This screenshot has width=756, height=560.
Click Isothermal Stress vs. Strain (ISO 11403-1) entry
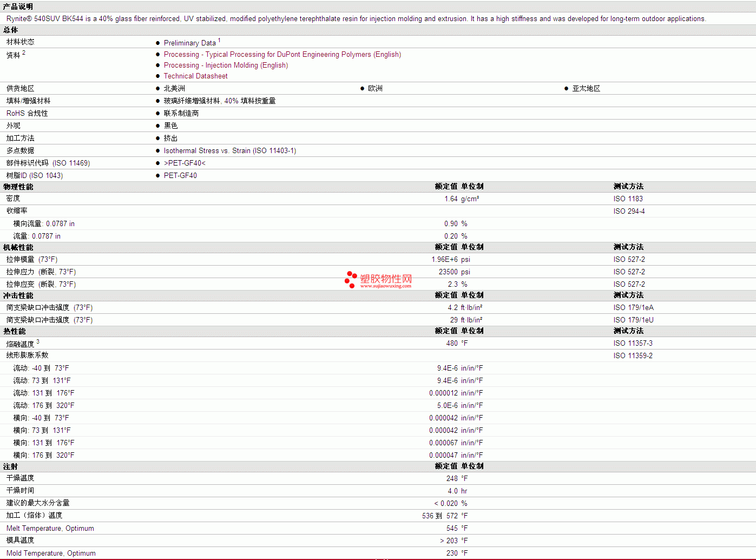[230, 151]
